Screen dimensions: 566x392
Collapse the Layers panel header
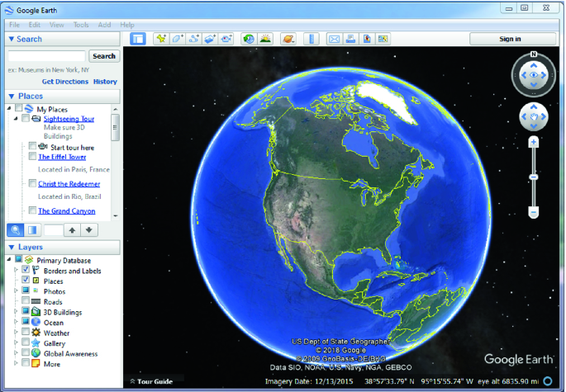[11, 248]
